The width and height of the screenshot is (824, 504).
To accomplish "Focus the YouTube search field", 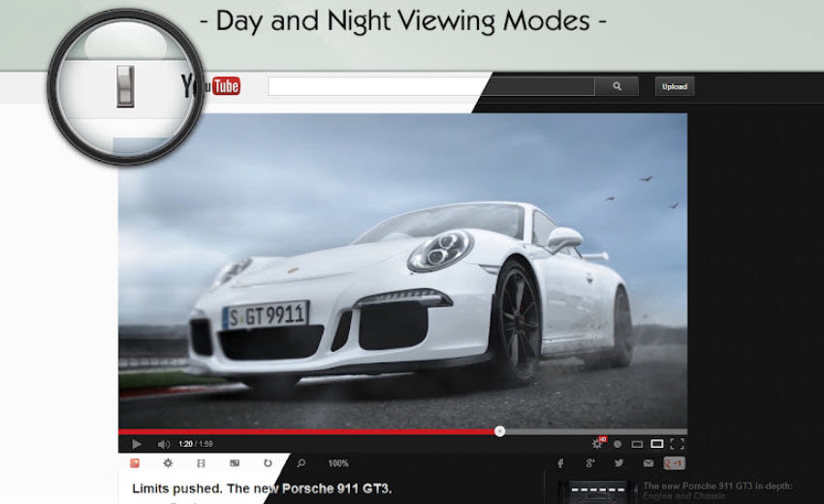I will pyautogui.click(x=431, y=86).
